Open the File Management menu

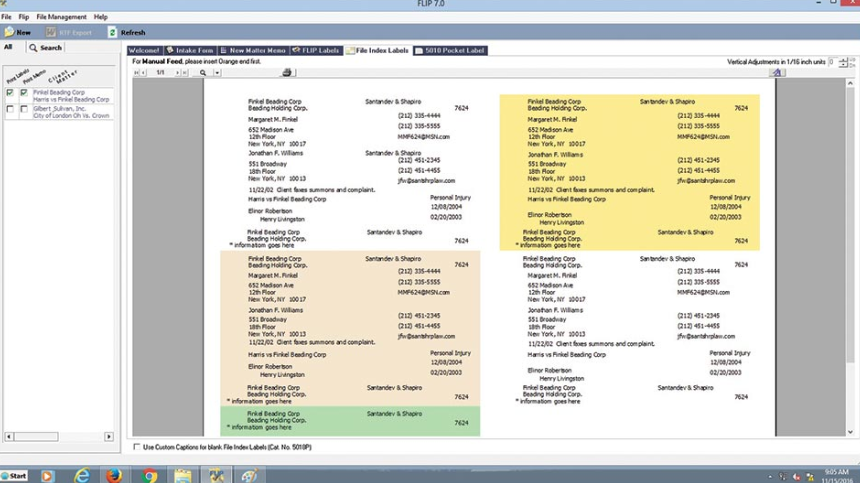tap(61, 17)
